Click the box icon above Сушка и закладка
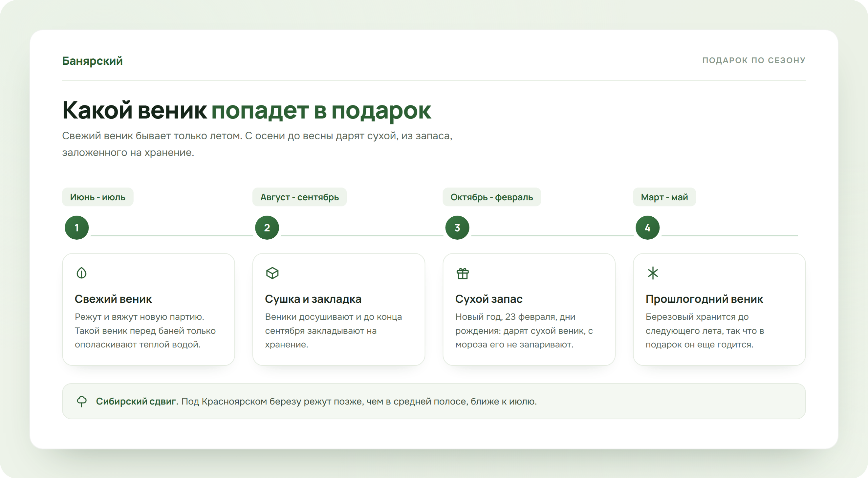 pyautogui.click(x=272, y=273)
